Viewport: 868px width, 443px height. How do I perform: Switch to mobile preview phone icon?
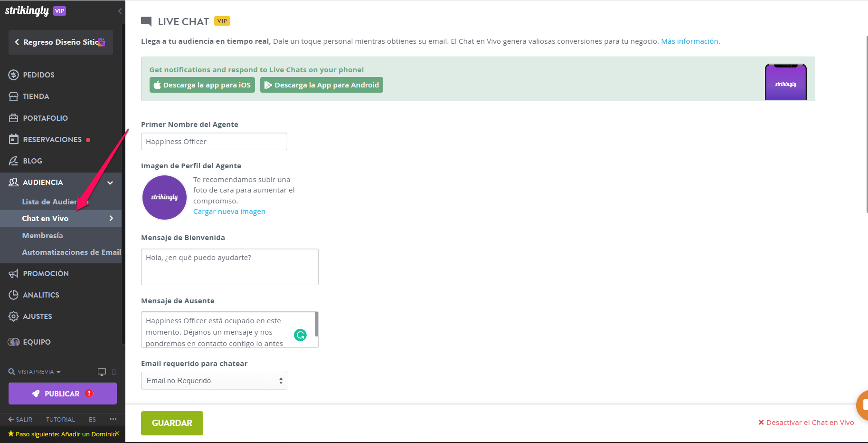coord(114,372)
